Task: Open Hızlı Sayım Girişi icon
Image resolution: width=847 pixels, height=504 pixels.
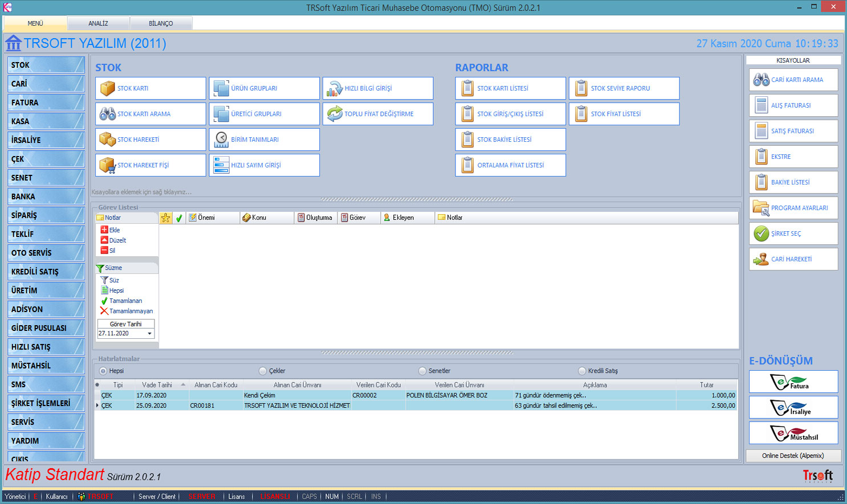Action: pos(221,165)
